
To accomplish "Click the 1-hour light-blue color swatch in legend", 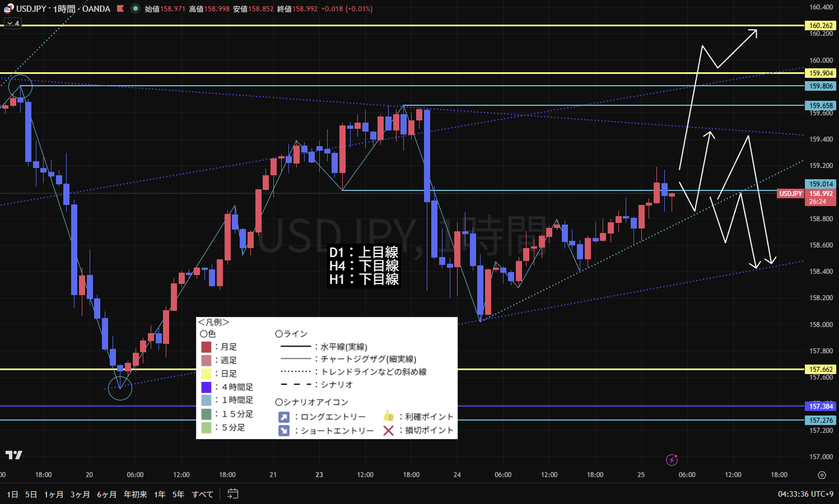I will [206, 400].
